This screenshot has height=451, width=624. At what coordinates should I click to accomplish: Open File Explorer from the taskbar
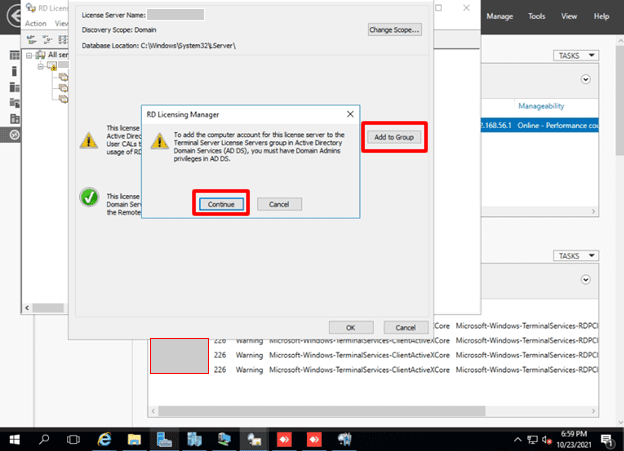pyautogui.click(x=134, y=440)
